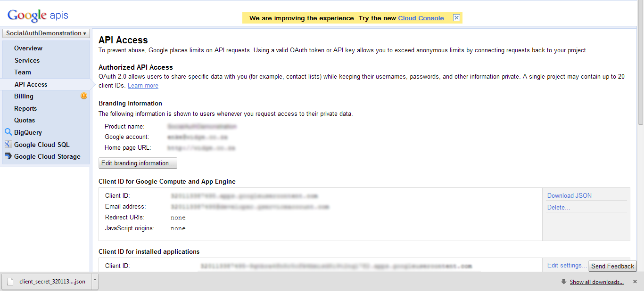Open Reports in the sidebar
The height and width of the screenshot is (291, 644).
coord(25,108)
